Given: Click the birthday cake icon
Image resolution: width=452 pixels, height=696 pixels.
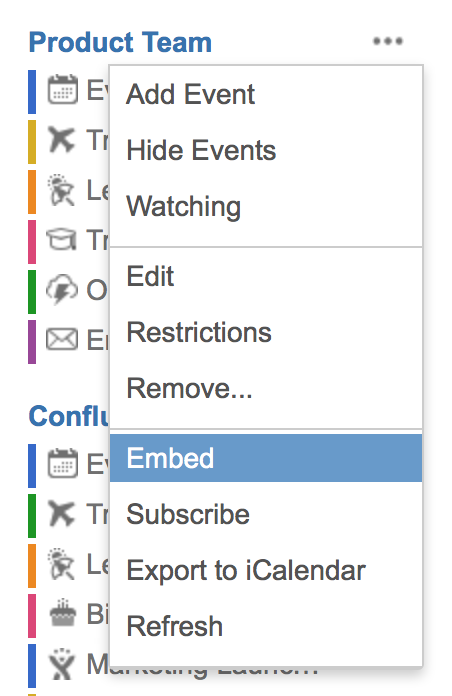Looking at the screenshot, I should tap(63, 613).
